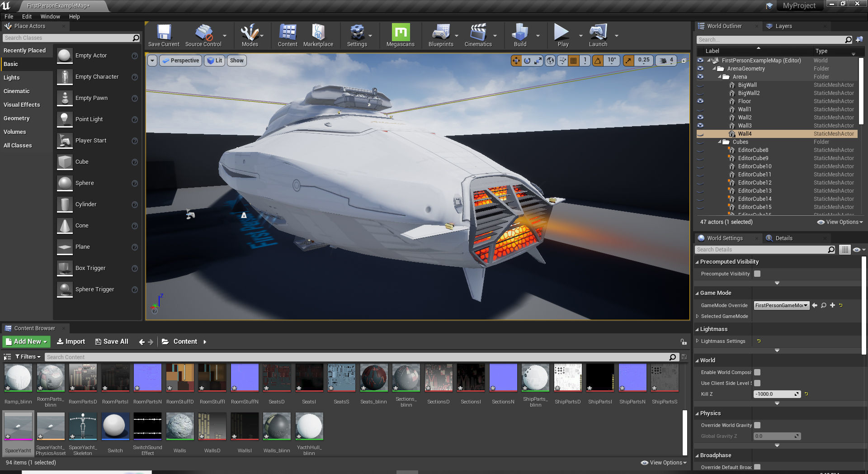This screenshot has height=474, width=868.
Task: Open Source Control toolbar icon
Action: (203, 35)
